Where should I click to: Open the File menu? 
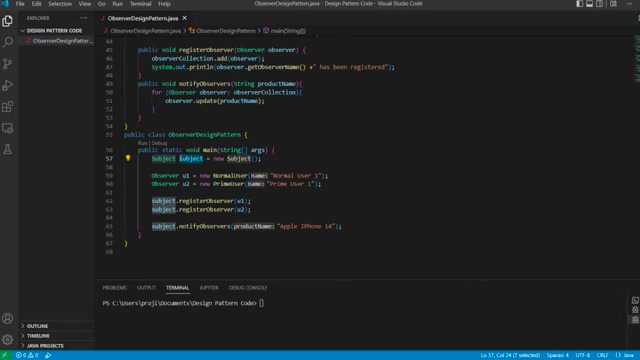point(20,4)
